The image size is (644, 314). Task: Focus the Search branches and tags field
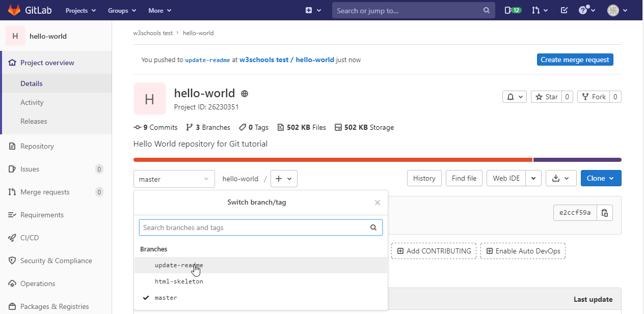(x=255, y=227)
